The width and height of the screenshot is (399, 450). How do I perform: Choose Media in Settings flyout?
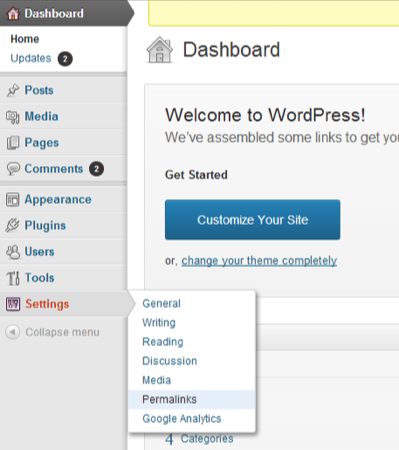click(x=157, y=380)
